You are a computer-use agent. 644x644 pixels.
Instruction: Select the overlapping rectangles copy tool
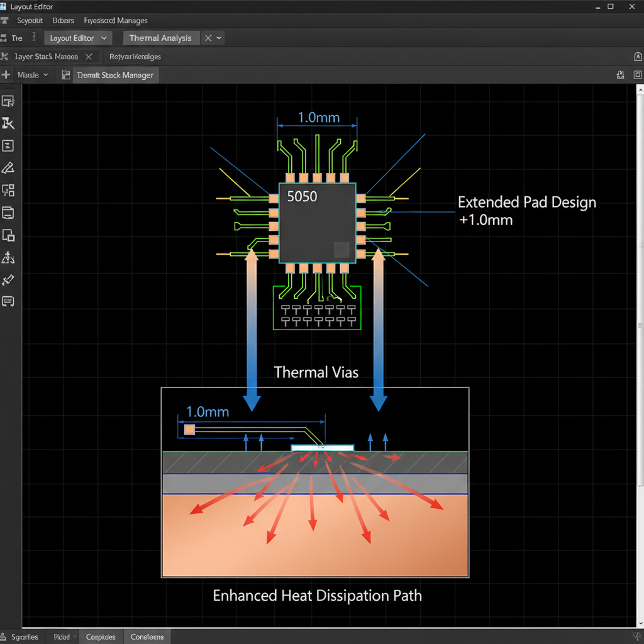coord(8,236)
